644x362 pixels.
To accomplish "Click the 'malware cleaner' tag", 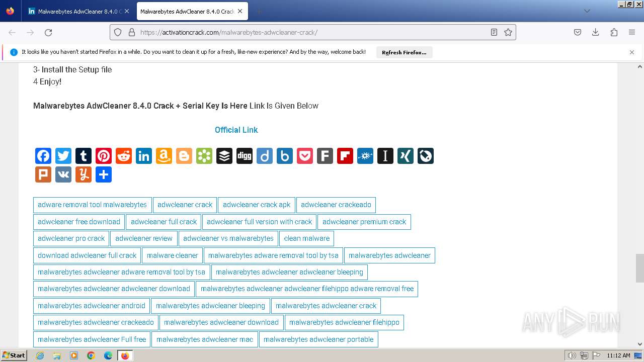I will pos(173,255).
